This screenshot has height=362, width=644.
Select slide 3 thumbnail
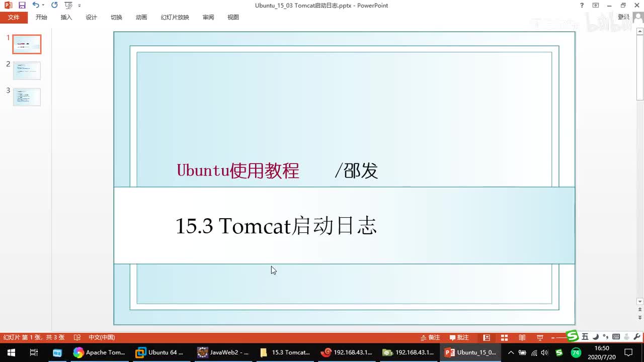click(x=27, y=97)
